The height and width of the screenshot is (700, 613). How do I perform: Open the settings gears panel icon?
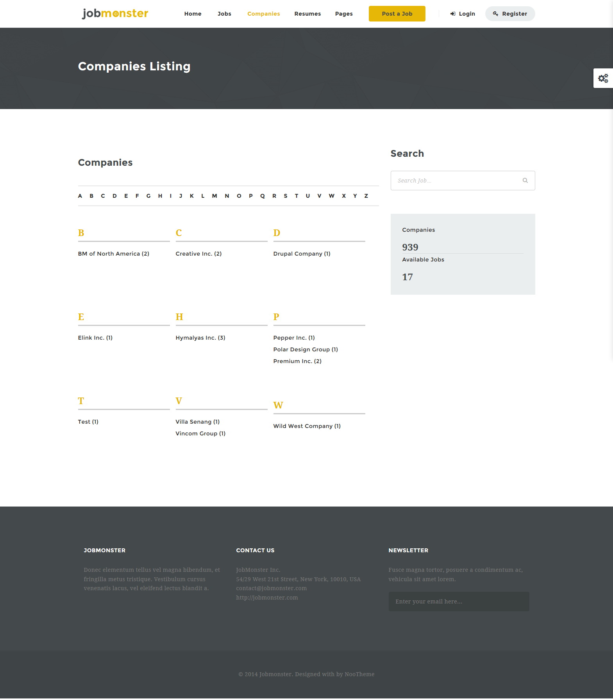click(603, 78)
